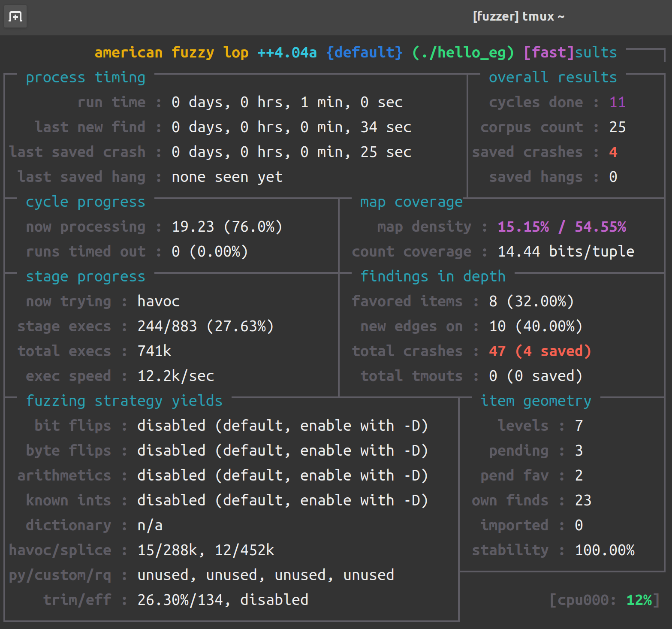The width and height of the screenshot is (672, 629).
Task: Click the stability percentage
Action: click(605, 550)
